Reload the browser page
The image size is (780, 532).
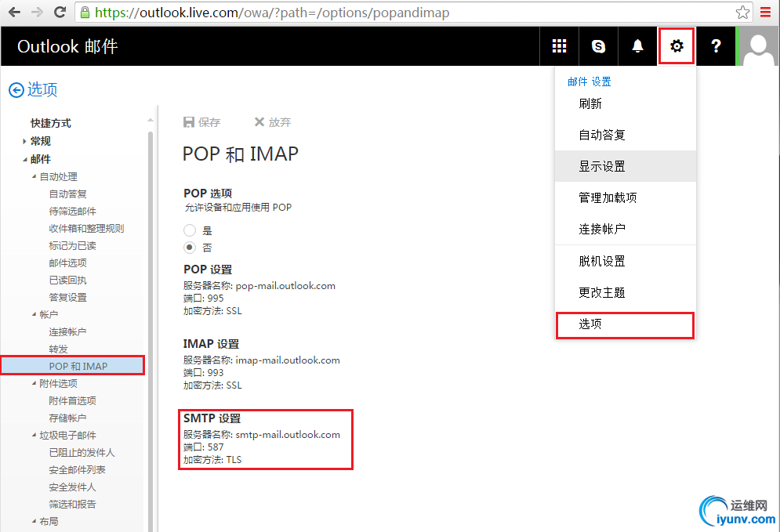60,12
